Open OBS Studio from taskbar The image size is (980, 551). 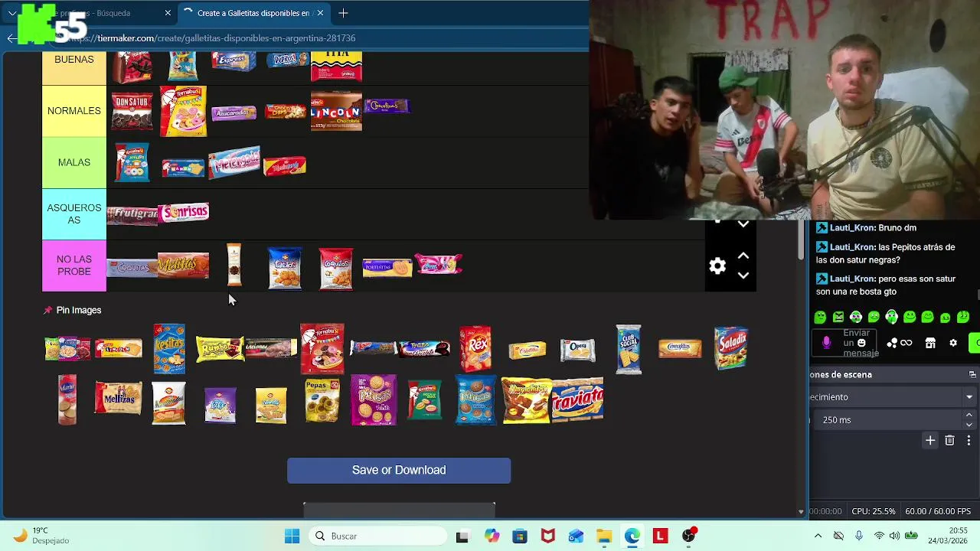click(688, 536)
